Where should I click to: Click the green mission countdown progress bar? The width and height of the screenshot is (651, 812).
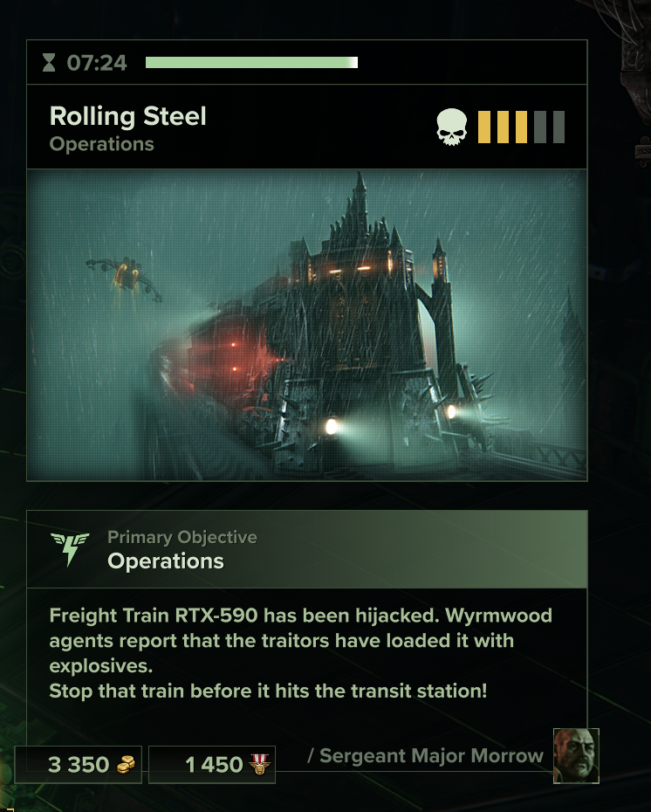pyautogui.click(x=251, y=63)
